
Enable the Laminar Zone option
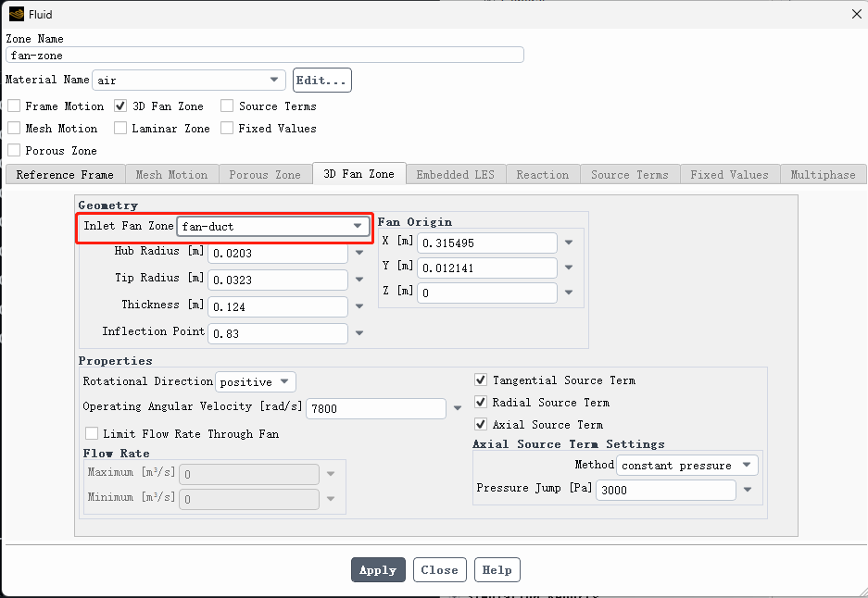pos(120,128)
